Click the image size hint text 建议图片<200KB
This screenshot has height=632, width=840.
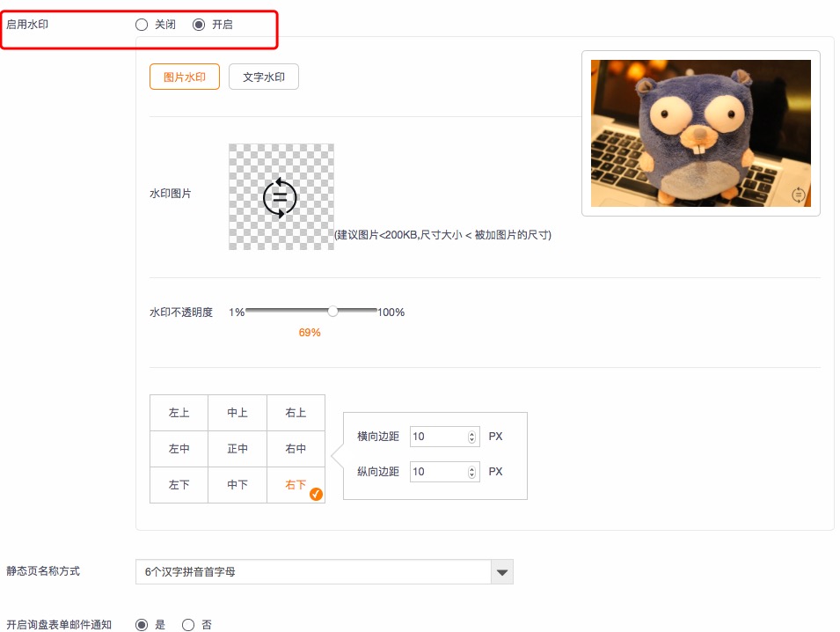pos(443,235)
